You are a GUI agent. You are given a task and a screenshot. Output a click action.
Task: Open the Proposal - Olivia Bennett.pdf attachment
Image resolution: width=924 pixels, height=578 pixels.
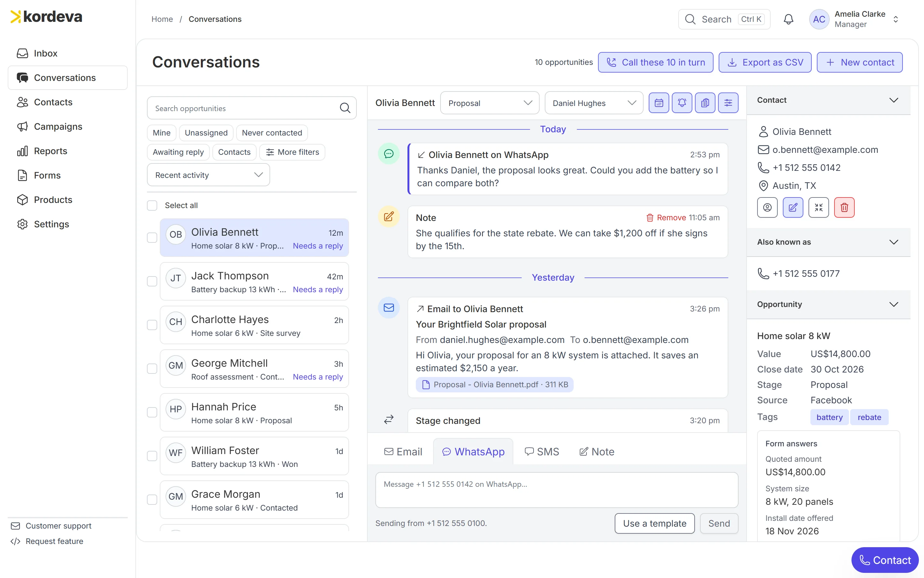tap(494, 385)
